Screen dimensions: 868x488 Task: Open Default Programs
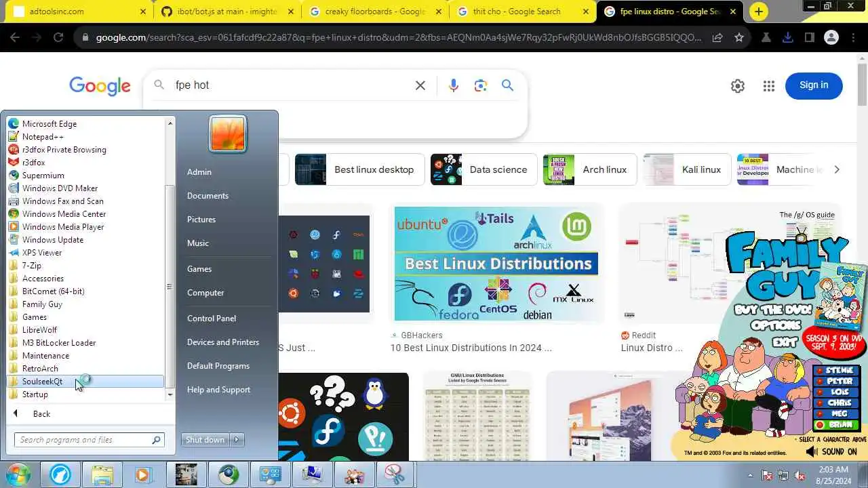[218, 366]
